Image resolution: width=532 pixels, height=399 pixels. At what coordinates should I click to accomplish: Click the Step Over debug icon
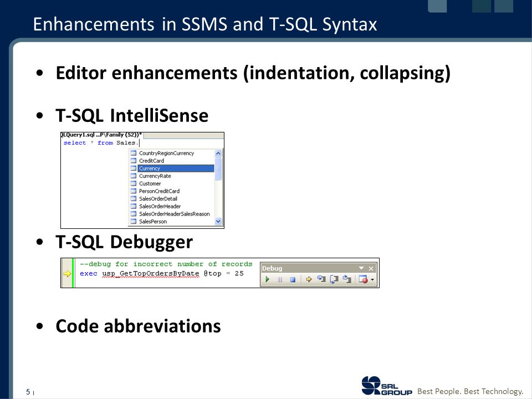click(x=334, y=279)
